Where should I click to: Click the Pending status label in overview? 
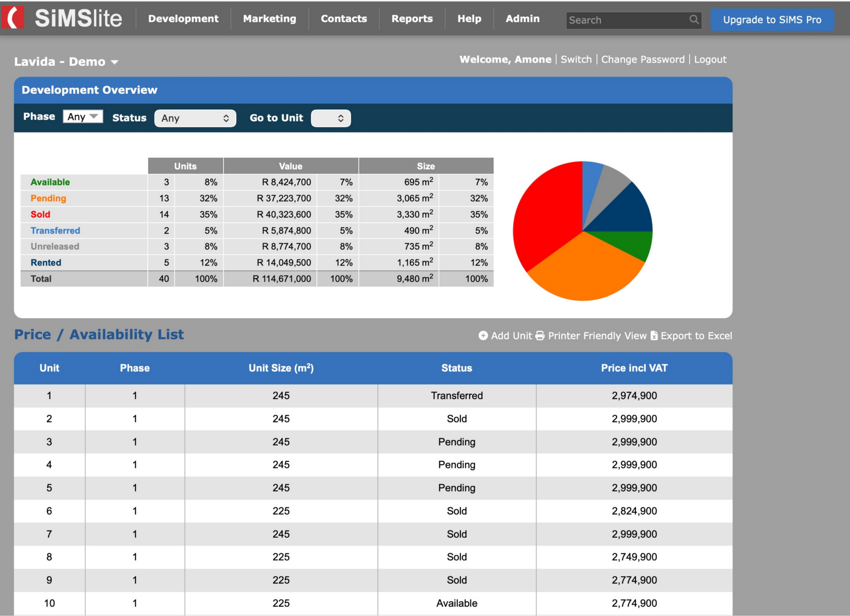tap(48, 198)
